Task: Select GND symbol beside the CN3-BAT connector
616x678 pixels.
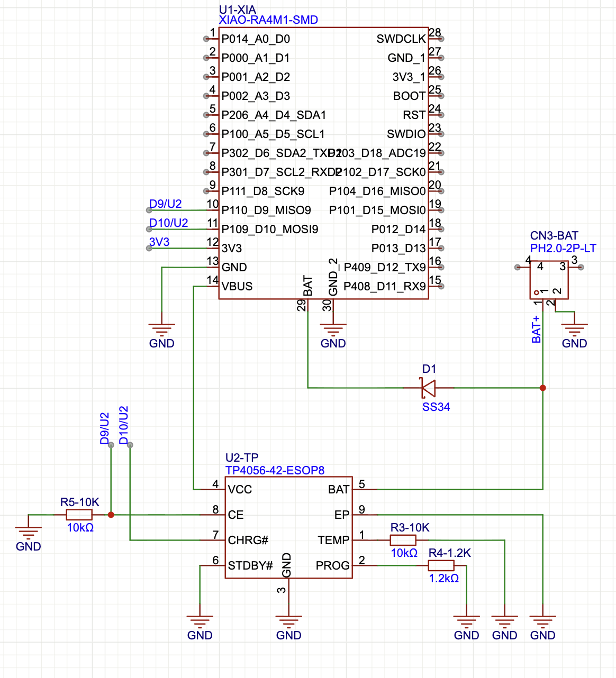Action: tap(574, 330)
